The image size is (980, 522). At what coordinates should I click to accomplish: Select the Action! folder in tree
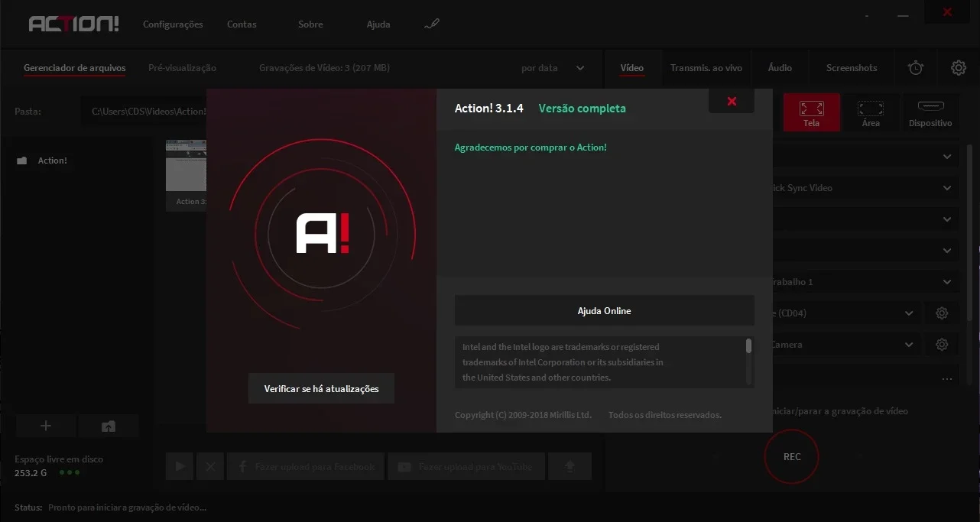coord(52,160)
